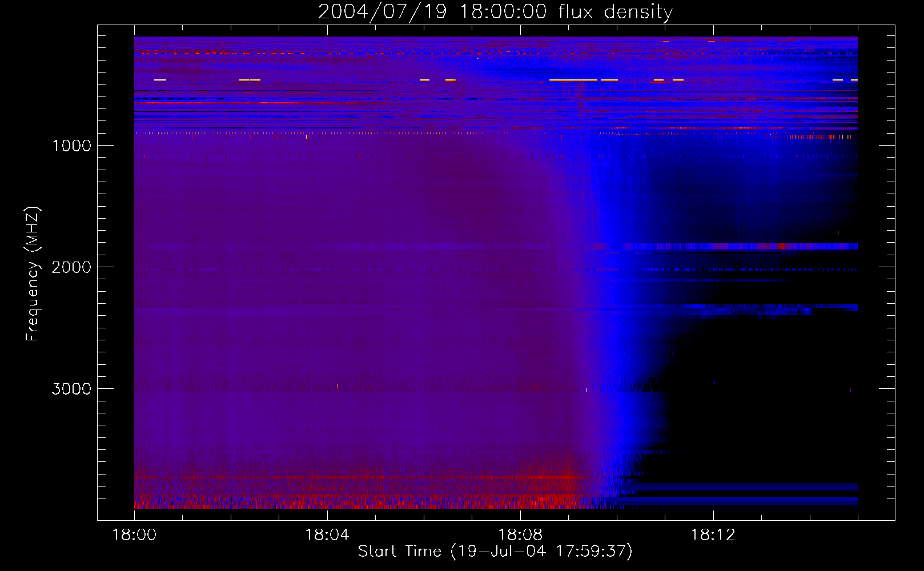Click the 2000 frequency tick label
924x571 pixels.
[x=72, y=267]
